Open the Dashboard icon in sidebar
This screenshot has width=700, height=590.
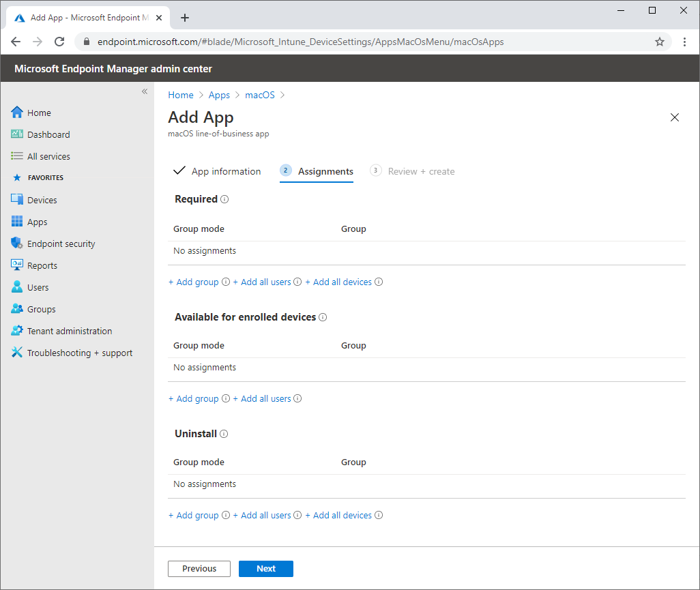pyautogui.click(x=17, y=134)
